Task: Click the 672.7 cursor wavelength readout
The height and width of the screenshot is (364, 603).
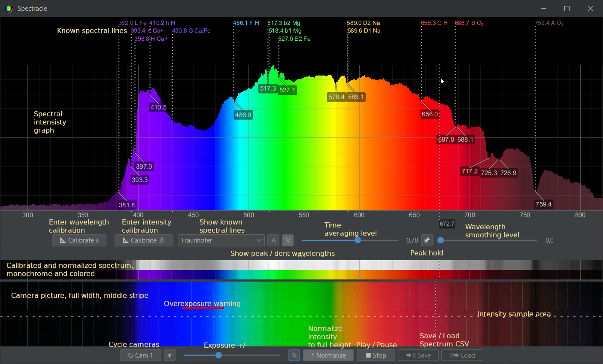Action: pyautogui.click(x=447, y=224)
